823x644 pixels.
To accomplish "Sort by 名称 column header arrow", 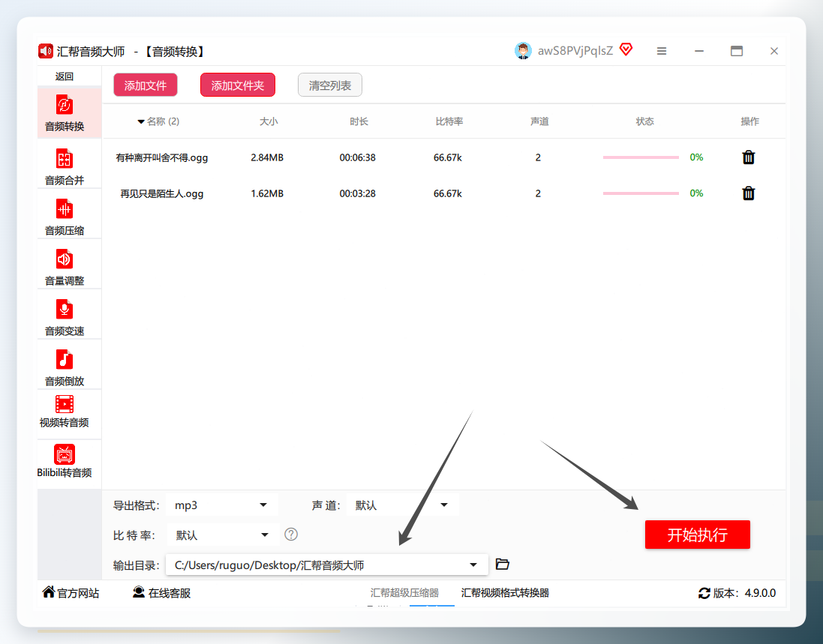I will tap(140, 121).
